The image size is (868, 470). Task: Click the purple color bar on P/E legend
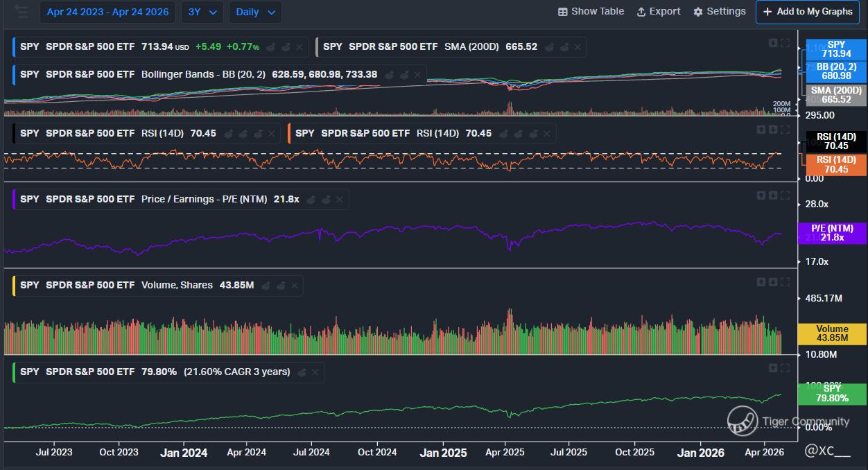14,199
